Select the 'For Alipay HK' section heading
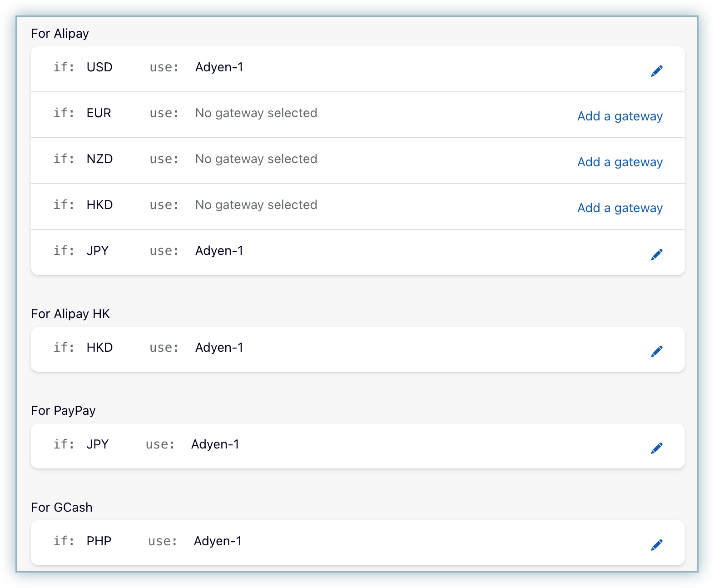Viewport: 714px width, 588px height. pyautogui.click(x=70, y=314)
